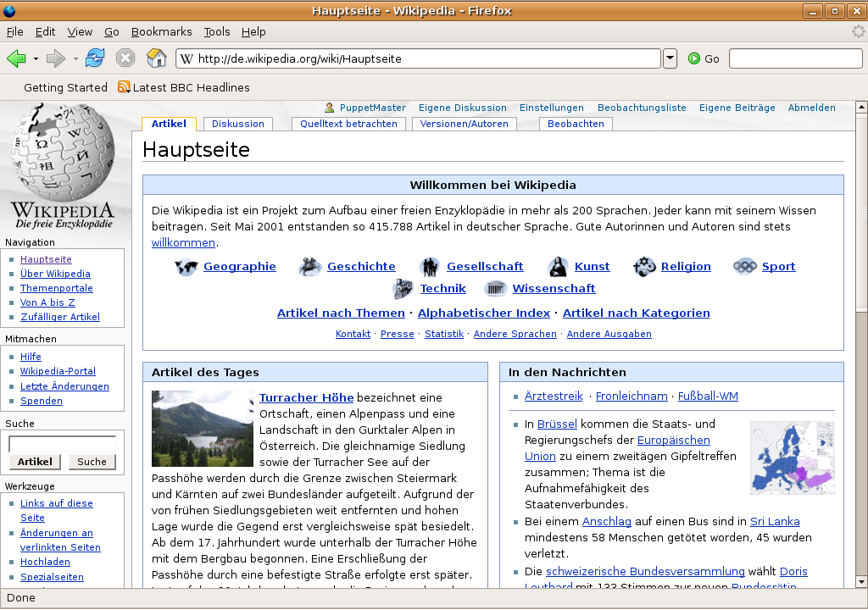
Task: Open the Abmelden link
Action: point(811,108)
